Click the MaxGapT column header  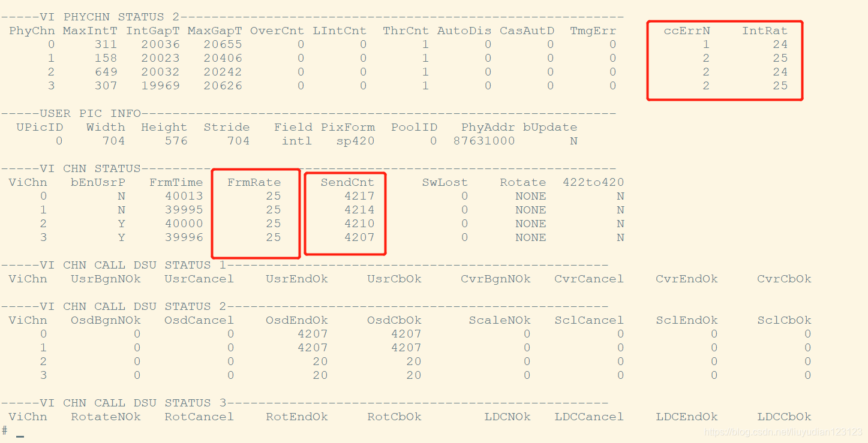point(215,31)
